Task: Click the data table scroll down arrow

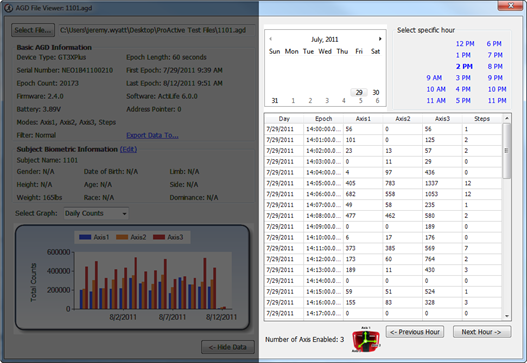Action: (507, 316)
